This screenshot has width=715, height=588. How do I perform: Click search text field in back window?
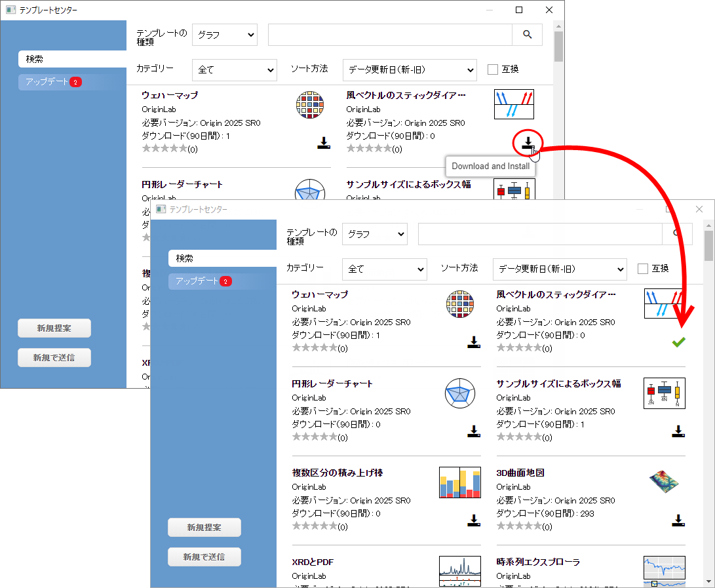point(391,35)
